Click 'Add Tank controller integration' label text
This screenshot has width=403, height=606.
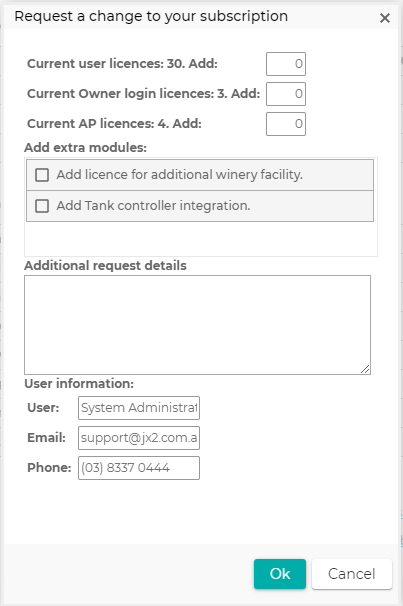pyautogui.click(x=153, y=206)
